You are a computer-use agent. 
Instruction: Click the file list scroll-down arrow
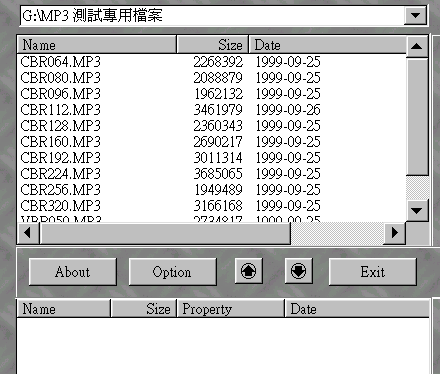click(417, 210)
